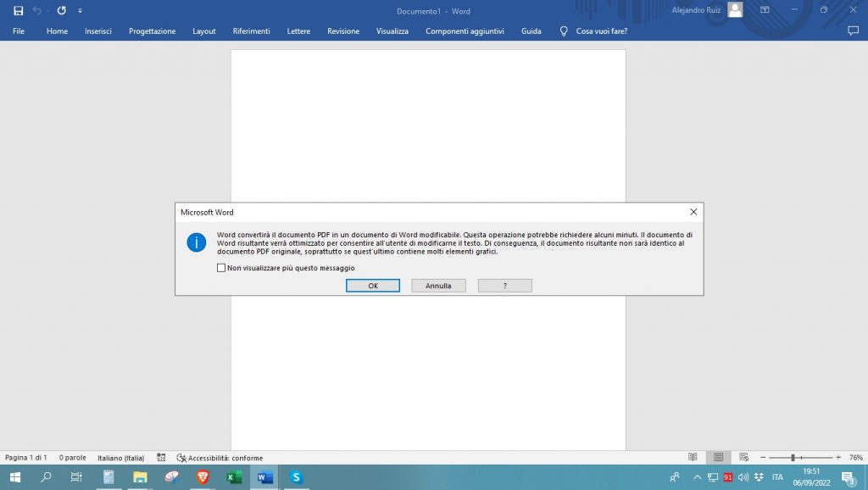
Task: Click the Redo icon at top left
Action: coord(60,11)
